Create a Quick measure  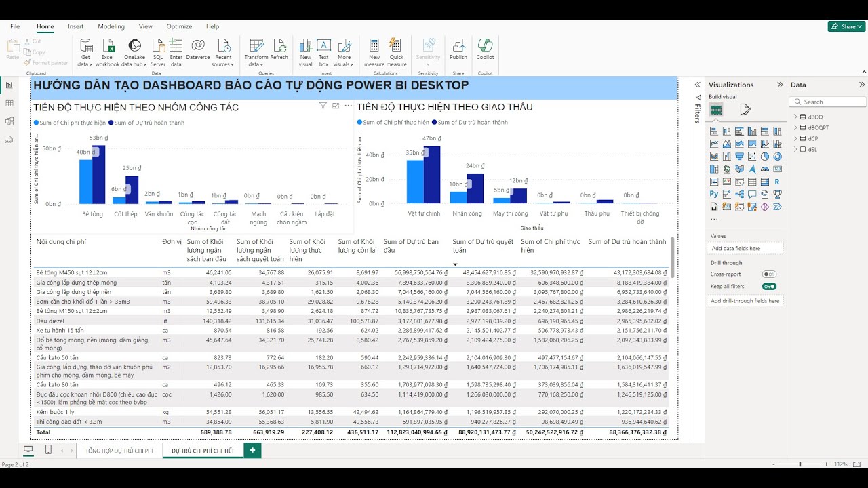397,52
